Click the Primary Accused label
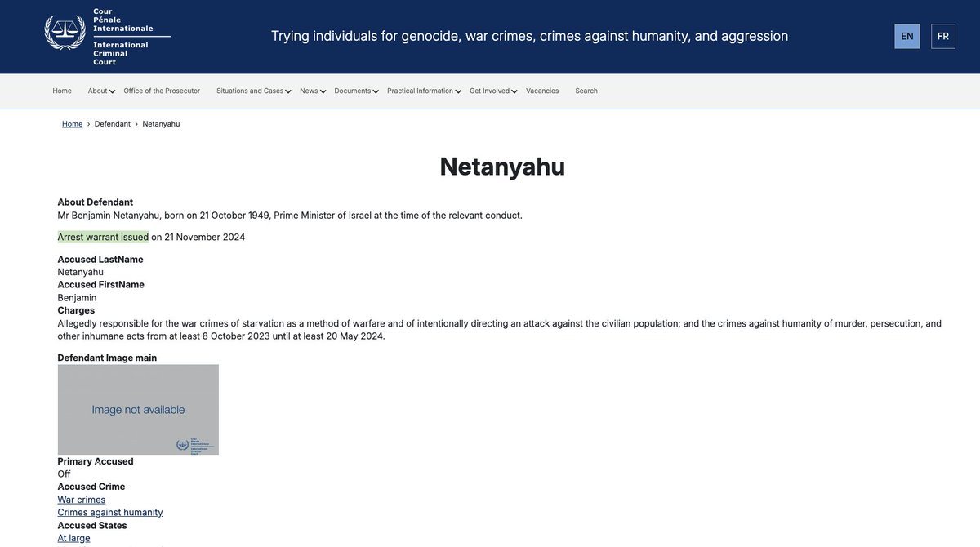980x547 pixels. pyautogui.click(x=96, y=461)
